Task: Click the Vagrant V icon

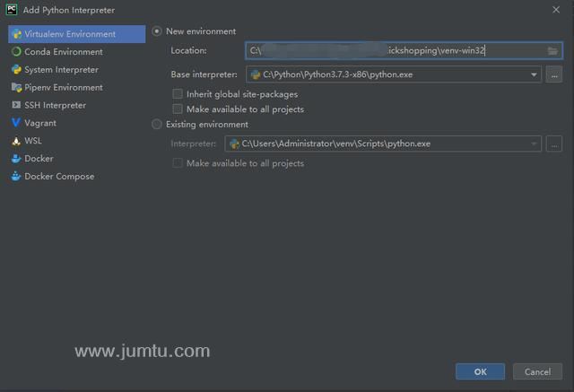Action: tap(16, 123)
